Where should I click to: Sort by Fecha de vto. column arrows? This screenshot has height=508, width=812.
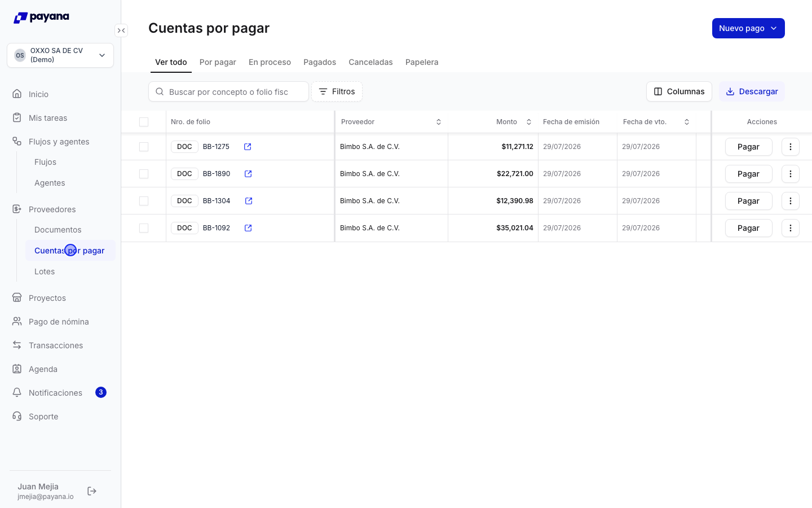pyautogui.click(x=687, y=122)
